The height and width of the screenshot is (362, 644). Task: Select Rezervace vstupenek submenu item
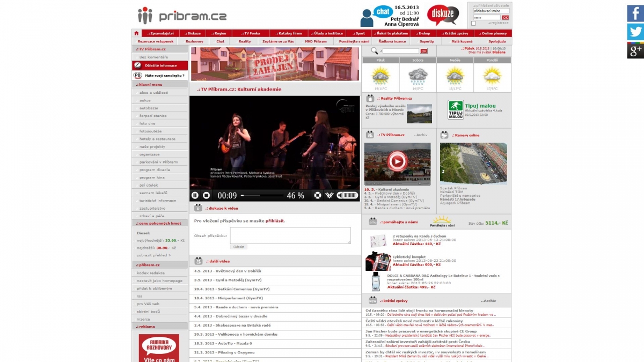[156, 41]
